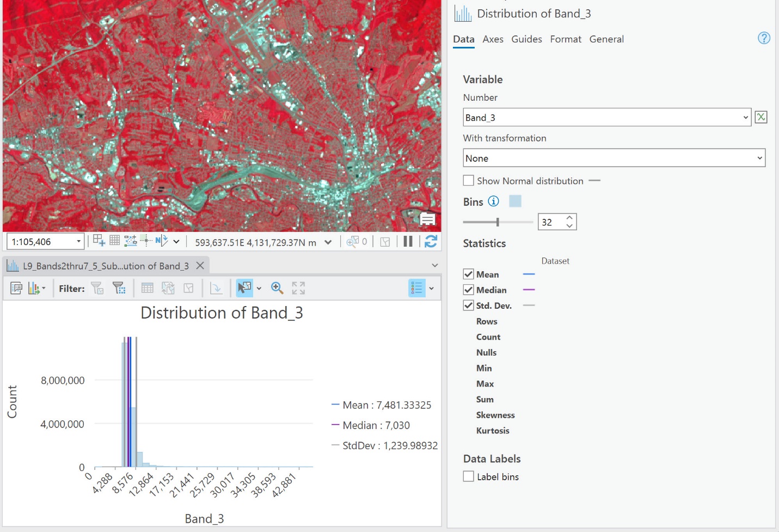
Task: Click Median legend entry in chart
Action: coord(371,425)
